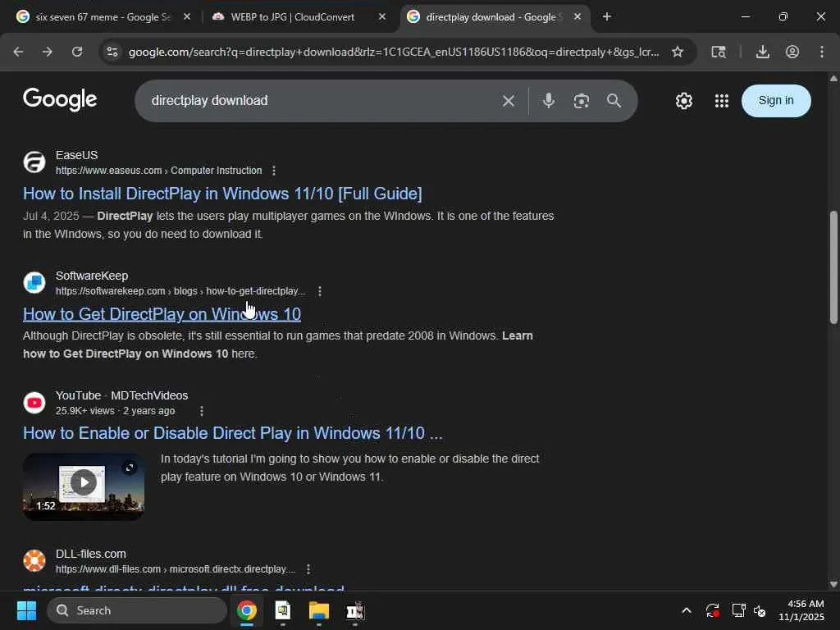The height and width of the screenshot is (630, 840).
Task: Start search by voice
Action: click(x=549, y=101)
